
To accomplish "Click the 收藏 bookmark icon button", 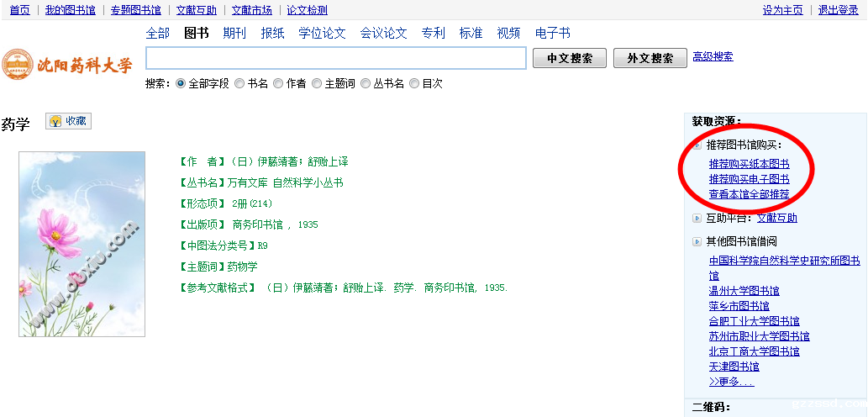I will pyautogui.click(x=68, y=121).
